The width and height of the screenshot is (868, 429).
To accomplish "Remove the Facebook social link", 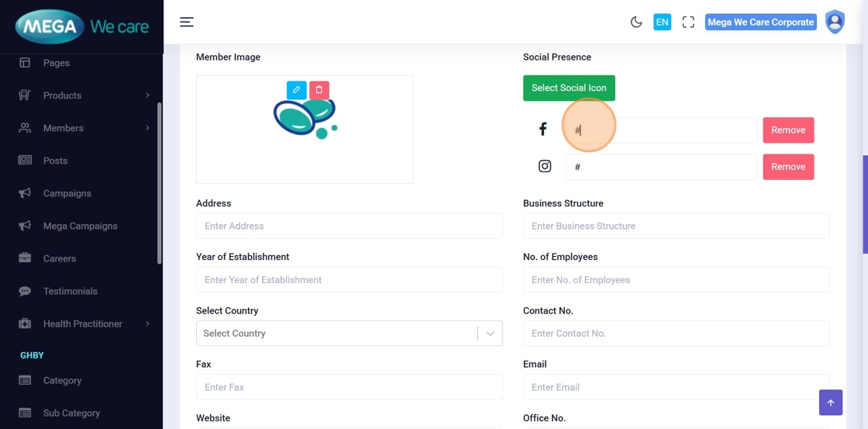I will coord(788,130).
